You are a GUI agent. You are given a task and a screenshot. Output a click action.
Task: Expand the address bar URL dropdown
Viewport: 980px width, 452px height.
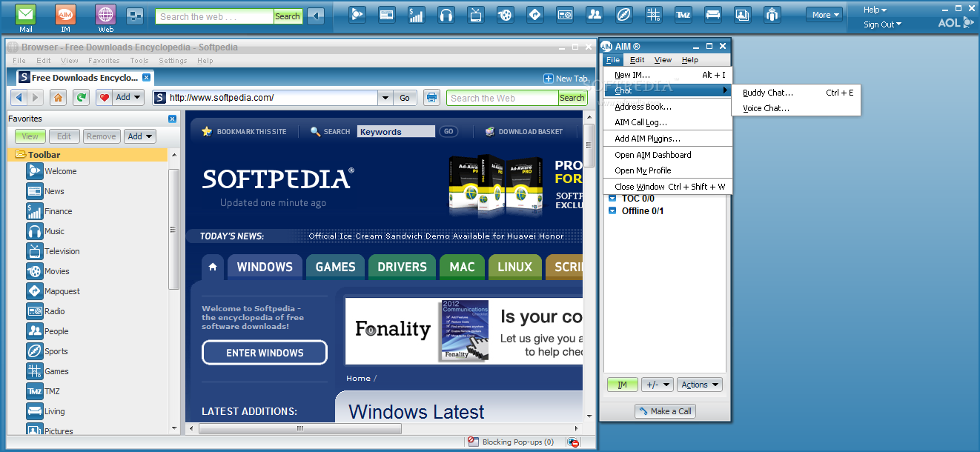385,97
